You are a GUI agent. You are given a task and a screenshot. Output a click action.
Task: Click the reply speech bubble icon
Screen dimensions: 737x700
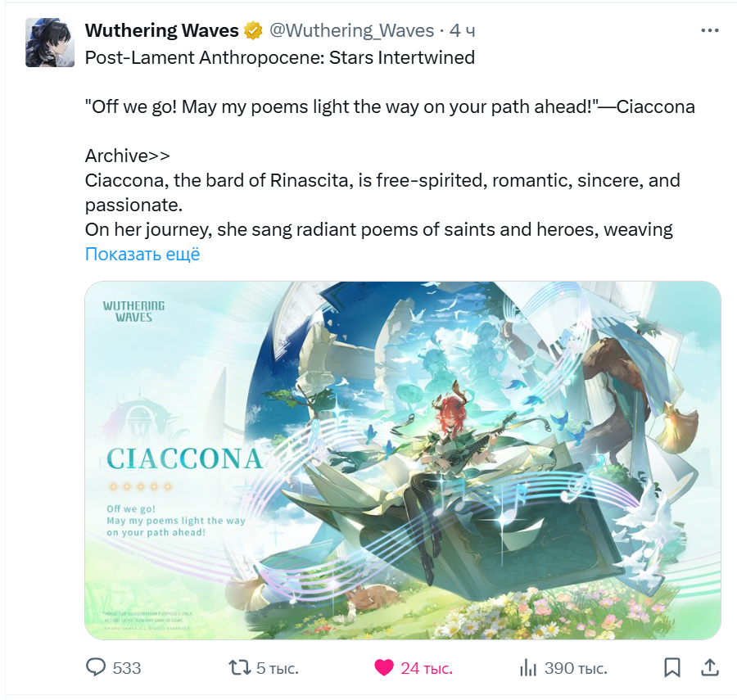(96, 667)
